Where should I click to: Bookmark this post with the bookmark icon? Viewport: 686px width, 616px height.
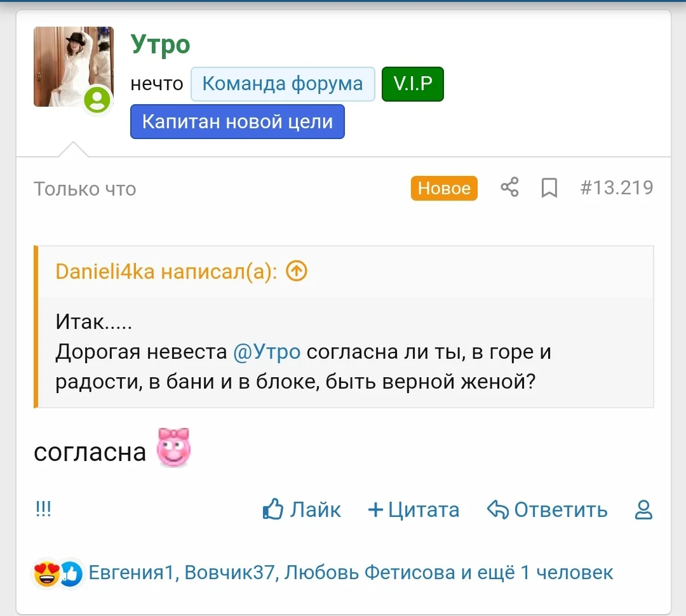coord(549,188)
